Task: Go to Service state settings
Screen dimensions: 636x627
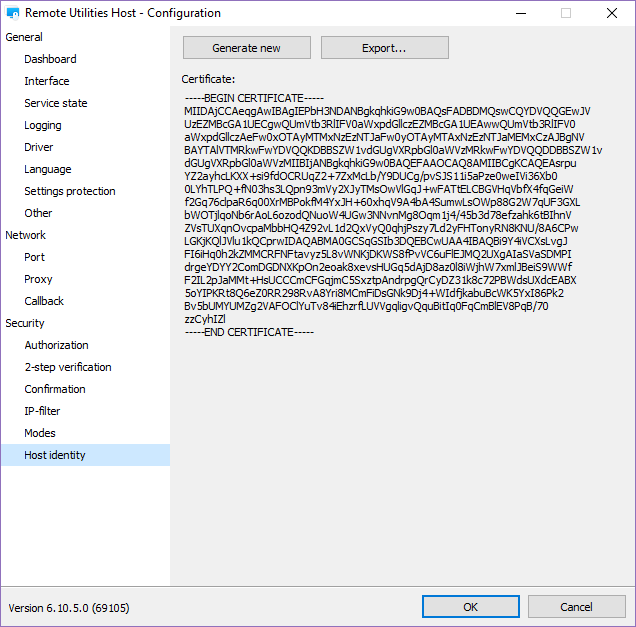Action: coord(56,103)
